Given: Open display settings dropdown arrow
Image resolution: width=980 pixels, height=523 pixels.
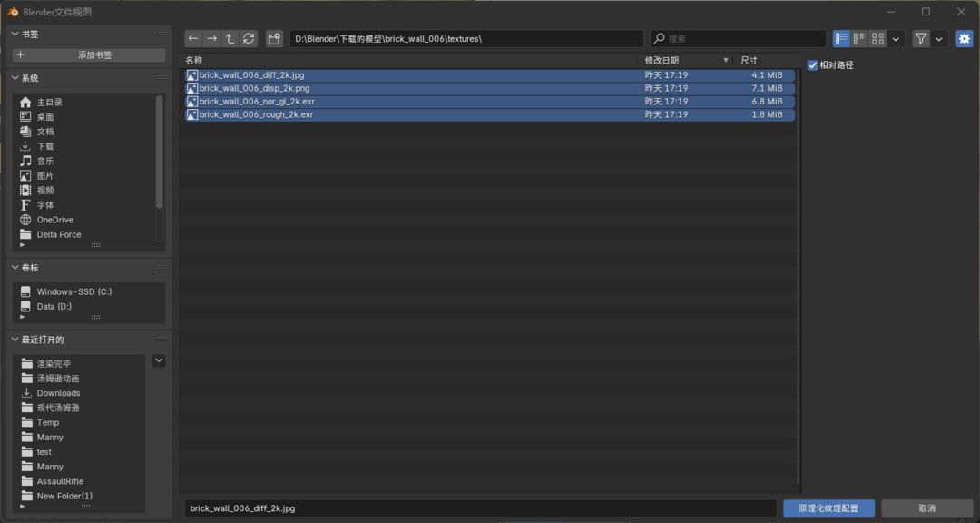Looking at the screenshot, I should pos(896,39).
